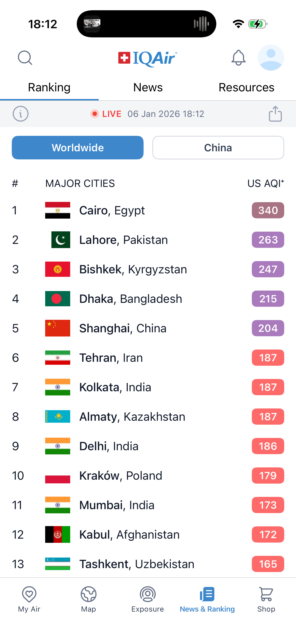The width and height of the screenshot is (296, 644).
Task: Open the My Air tab
Action: [29, 599]
